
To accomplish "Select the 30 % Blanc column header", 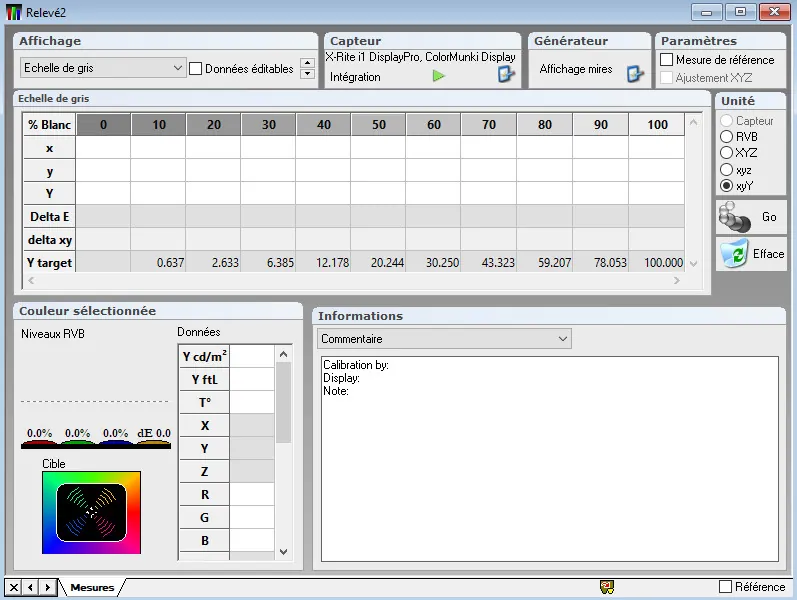I will (x=268, y=125).
